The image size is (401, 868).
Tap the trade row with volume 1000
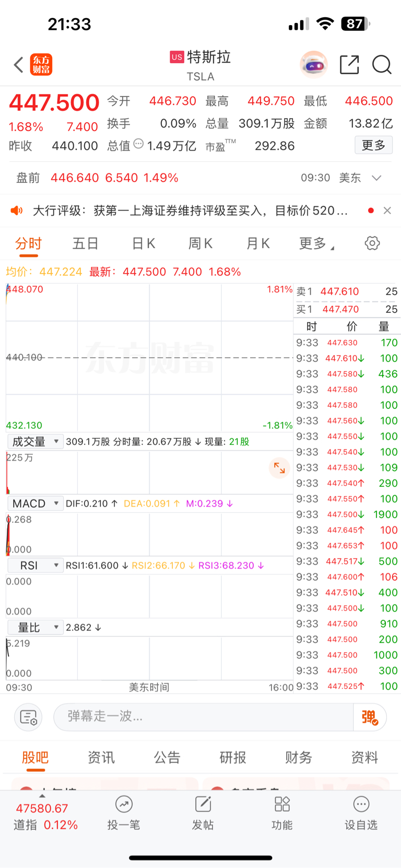[x=347, y=655]
